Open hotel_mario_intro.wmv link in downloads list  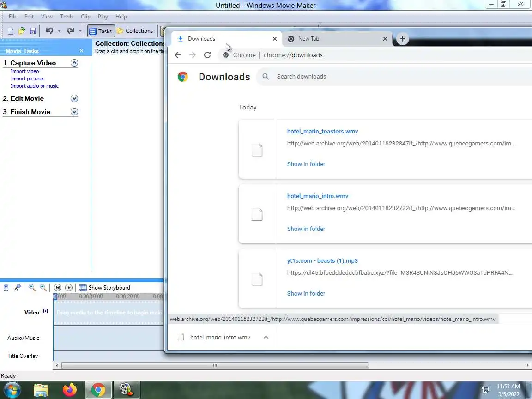click(x=318, y=196)
